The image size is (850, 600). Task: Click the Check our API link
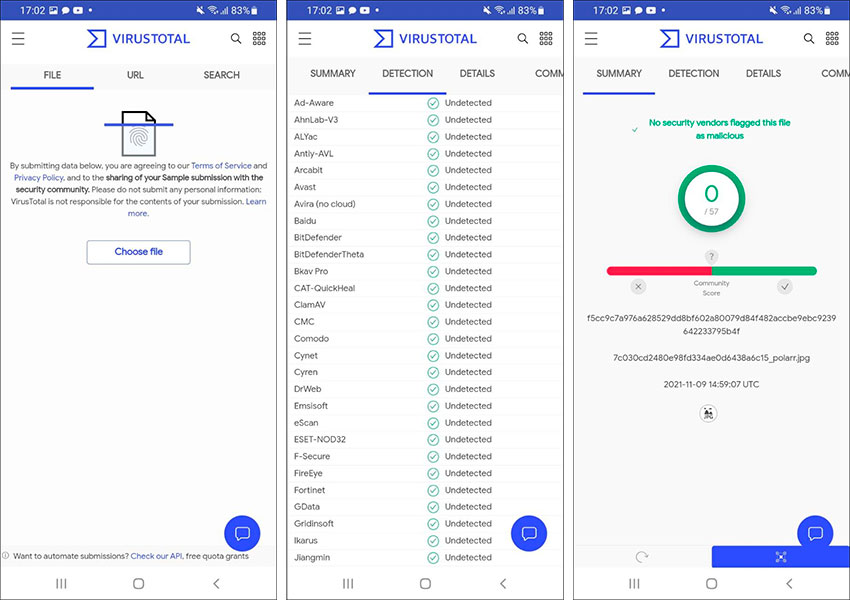[156, 556]
